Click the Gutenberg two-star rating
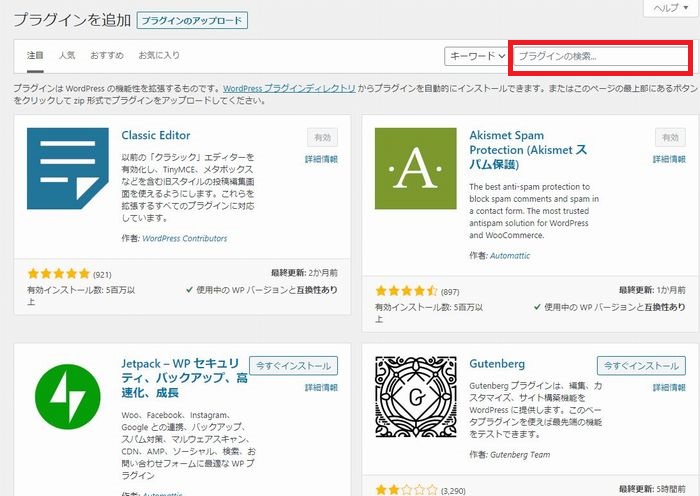Image resolution: width=700 pixels, height=496 pixels. coord(406,490)
